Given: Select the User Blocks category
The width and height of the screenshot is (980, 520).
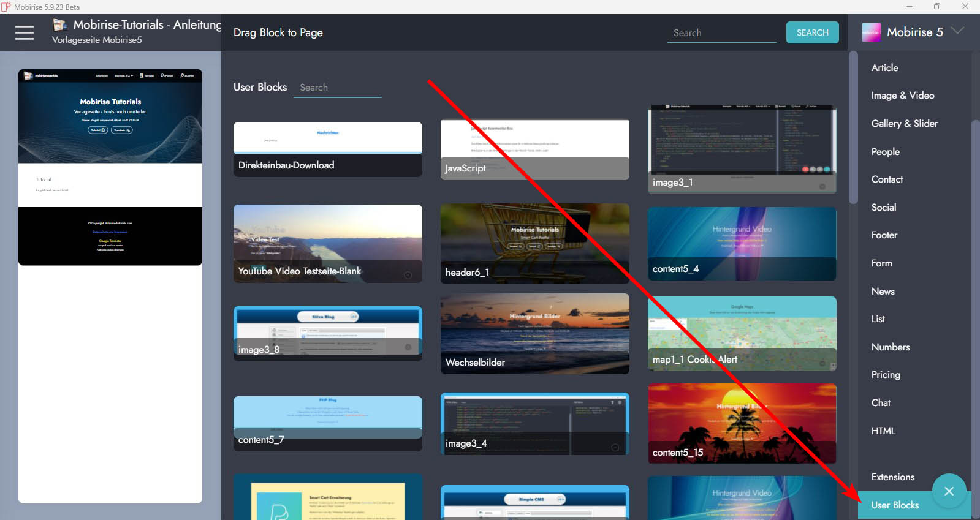Looking at the screenshot, I should (x=895, y=505).
